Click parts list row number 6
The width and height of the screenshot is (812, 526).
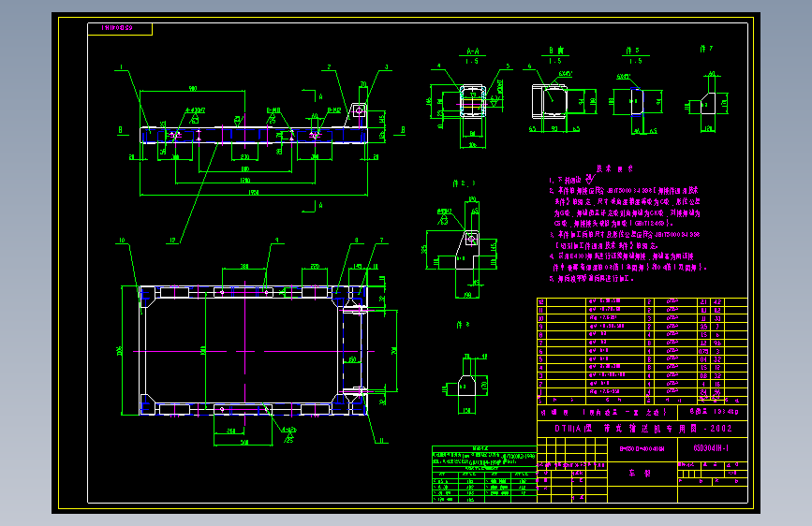click(642, 351)
